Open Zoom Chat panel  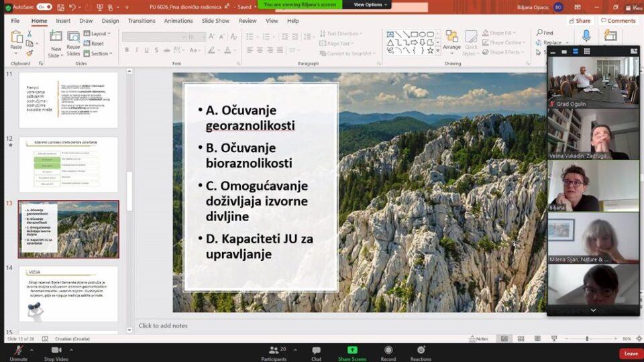[x=316, y=353]
